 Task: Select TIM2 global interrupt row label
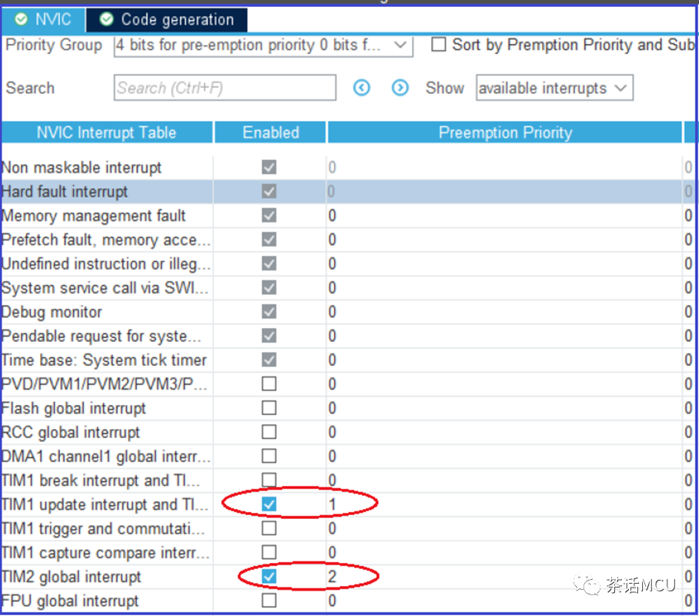pyautogui.click(x=71, y=577)
